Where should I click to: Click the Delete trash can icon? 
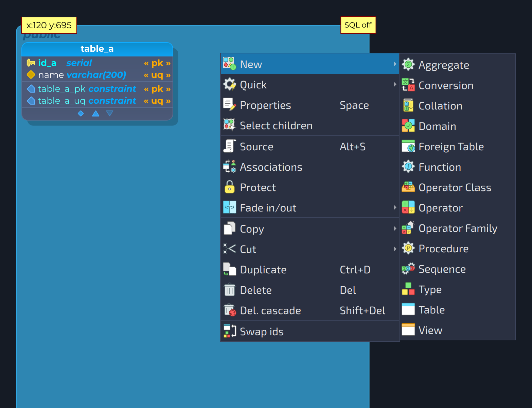(x=230, y=290)
